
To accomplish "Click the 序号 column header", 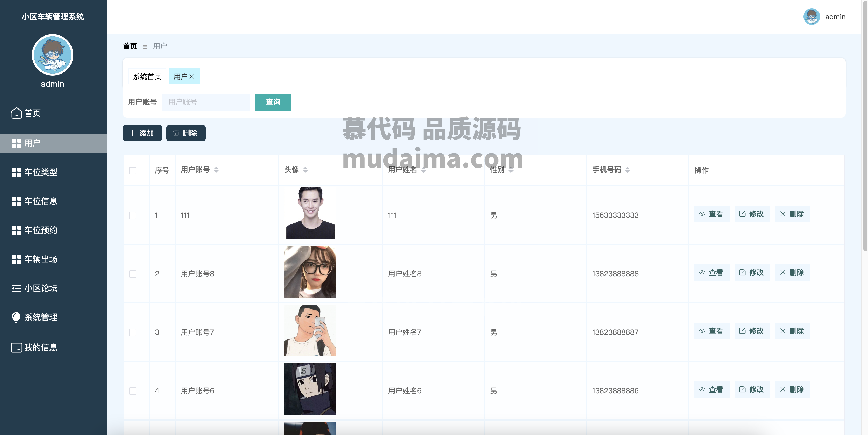I will pyautogui.click(x=162, y=170).
